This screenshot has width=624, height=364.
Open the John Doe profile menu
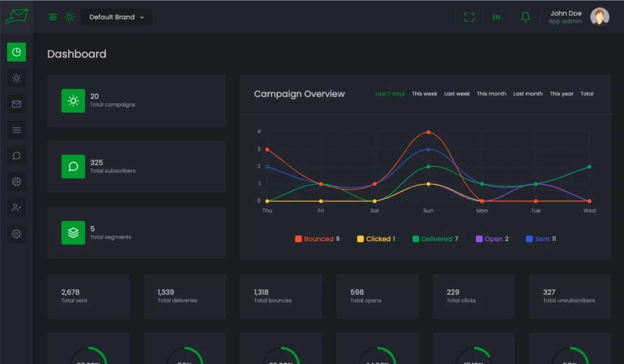coord(578,17)
